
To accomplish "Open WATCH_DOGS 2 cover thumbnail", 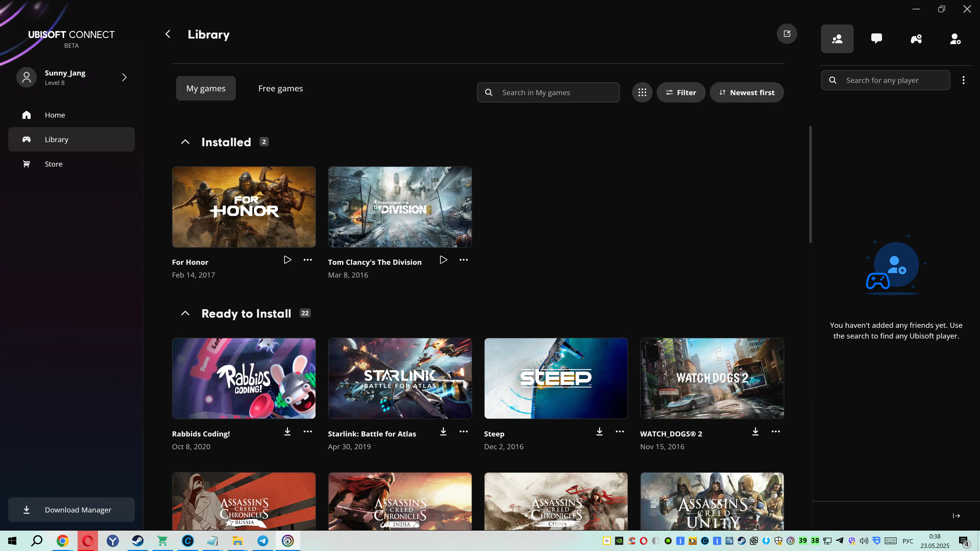I will pos(712,378).
